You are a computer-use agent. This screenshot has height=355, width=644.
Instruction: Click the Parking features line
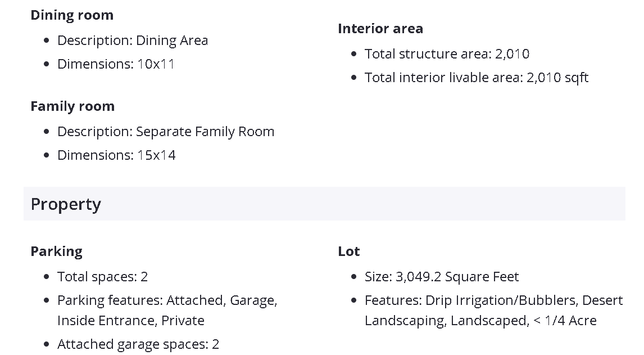coord(167,300)
